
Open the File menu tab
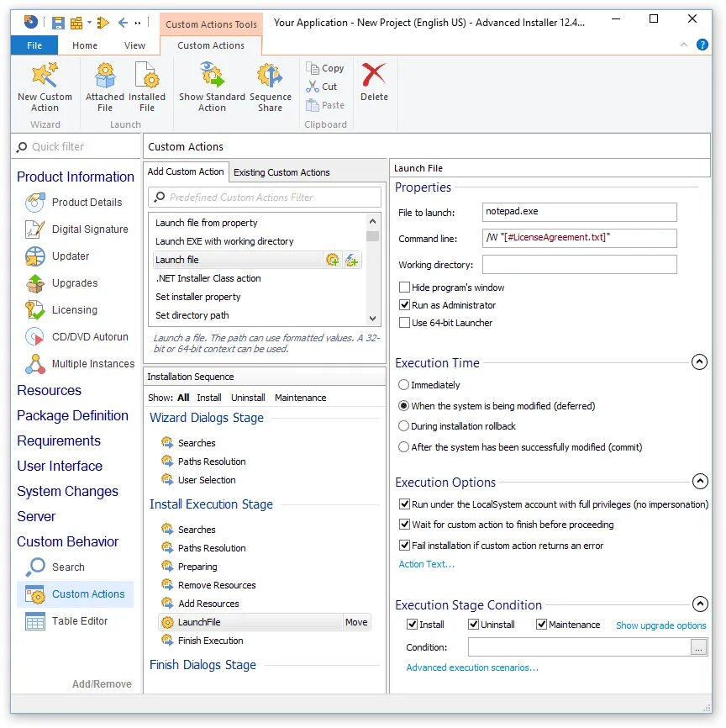pos(34,45)
